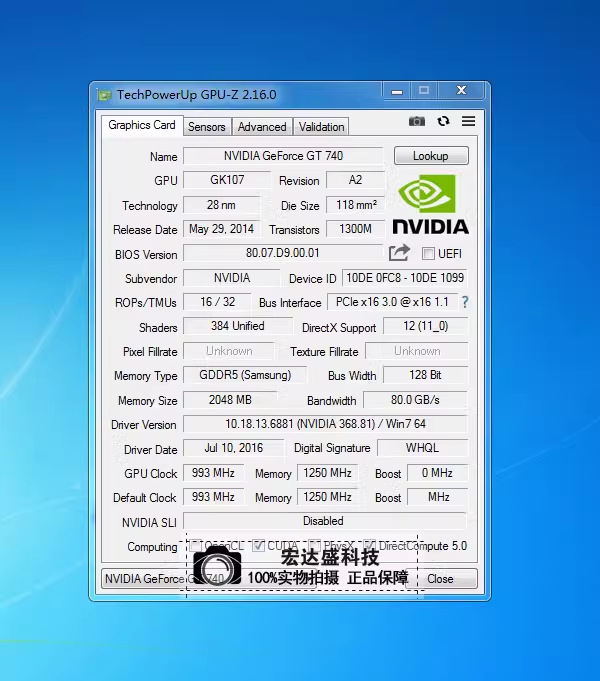Click the Technology field 28 nm

click(222, 205)
